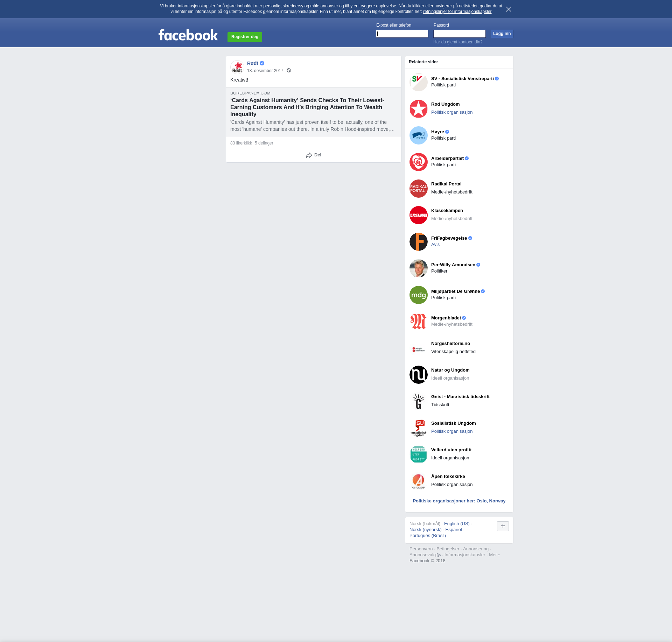Open Rød Ungdom page name
Viewport: 672px width, 642px height.
446,104
